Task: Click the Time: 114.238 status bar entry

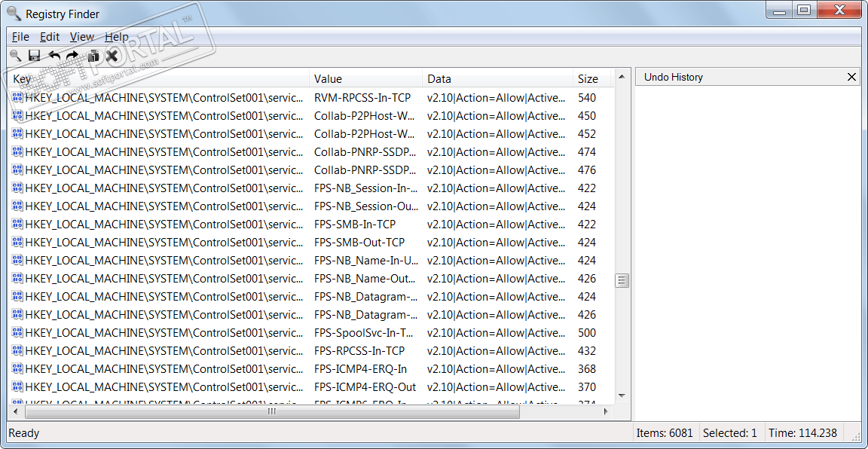Action: click(802, 433)
